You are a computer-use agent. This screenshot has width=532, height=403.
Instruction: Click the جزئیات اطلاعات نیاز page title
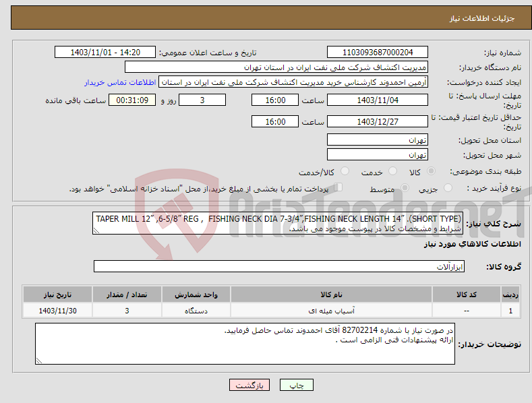click(x=482, y=18)
